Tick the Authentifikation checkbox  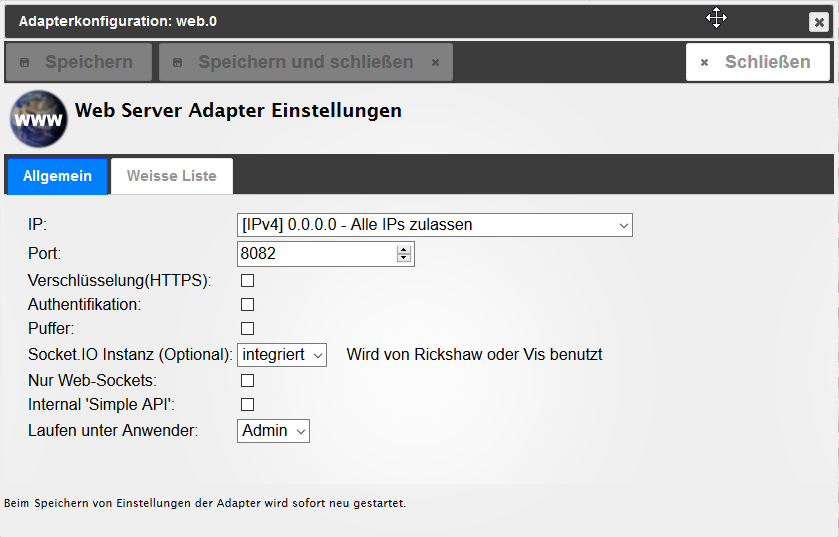click(248, 305)
